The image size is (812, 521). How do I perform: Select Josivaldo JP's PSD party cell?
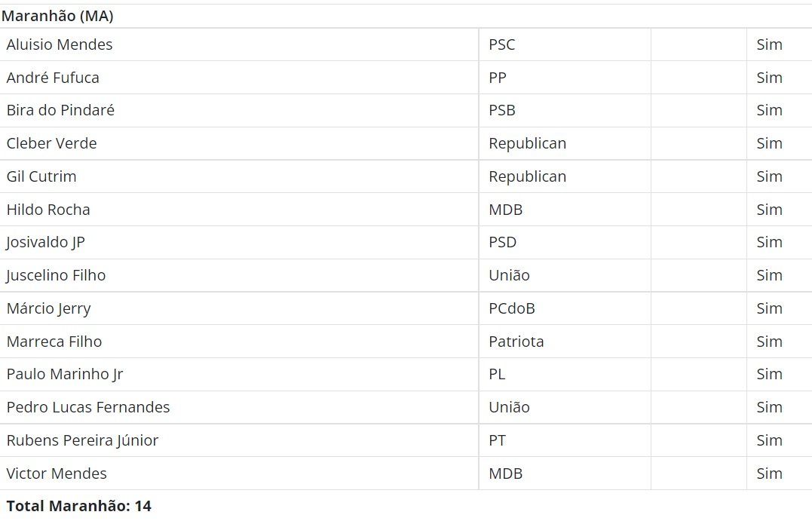pyautogui.click(x=565, y=242)
